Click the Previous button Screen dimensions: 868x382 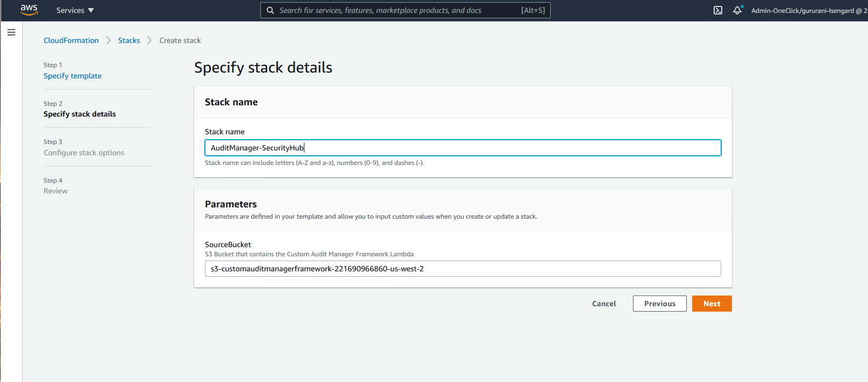[660, 304]
